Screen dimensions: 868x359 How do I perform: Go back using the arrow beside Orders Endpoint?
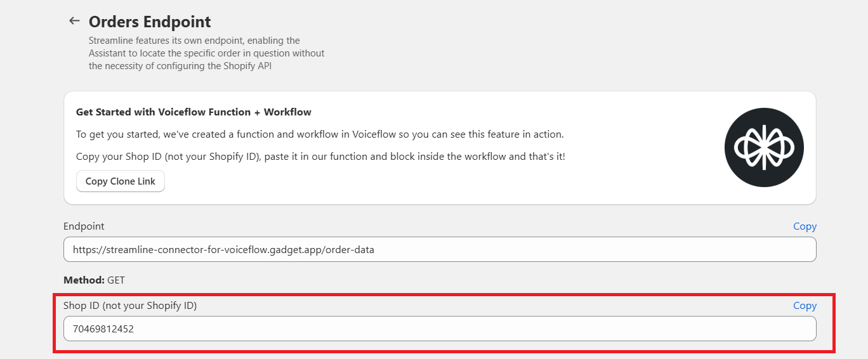[x=74, y=21]
